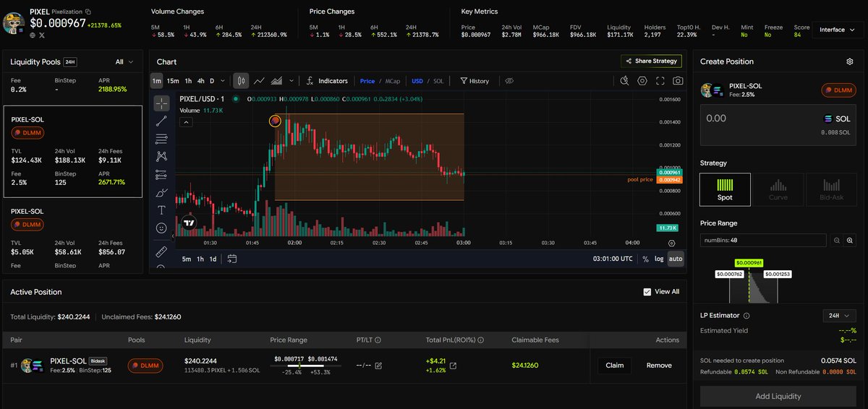This screenshot has width=868, height=409.
Task: Open LP Estimator 24H dropdown
Action: [840, 316]
